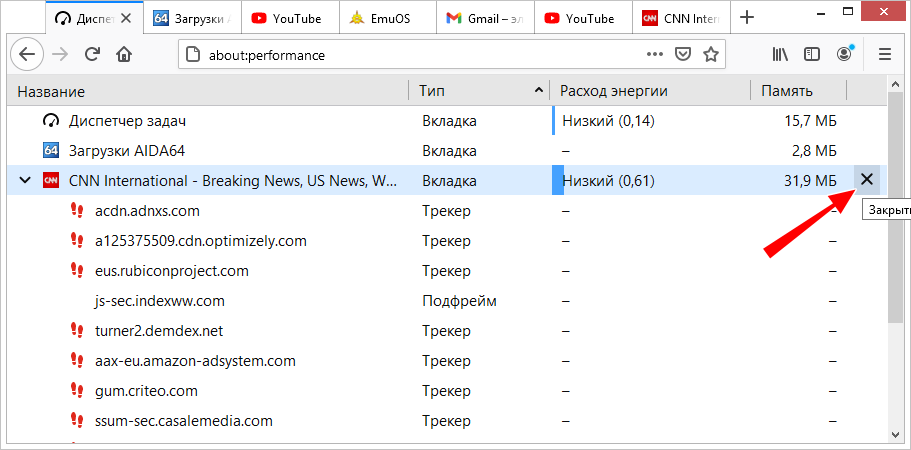The height and width of the screenshot is (450, 911).
Task: Close the CNN International row tab
Action: pyautogui.click(x=867, y=179)
